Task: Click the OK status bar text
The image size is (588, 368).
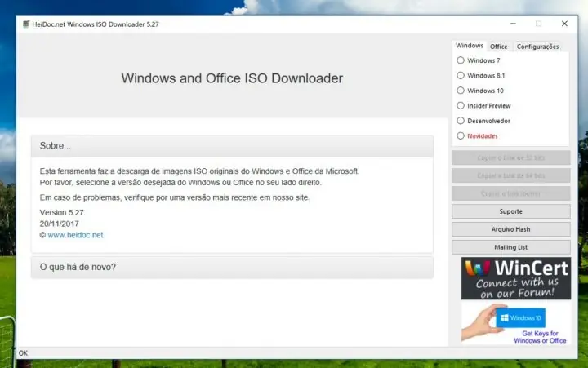Action: 23,353
